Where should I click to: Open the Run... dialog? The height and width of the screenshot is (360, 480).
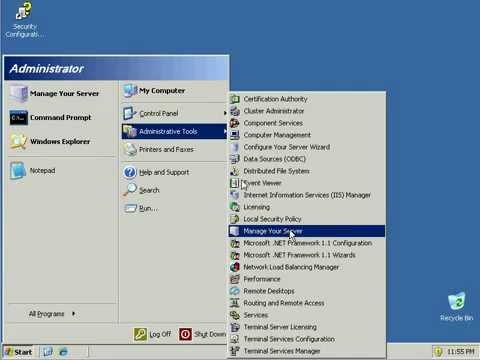point(174,208)
